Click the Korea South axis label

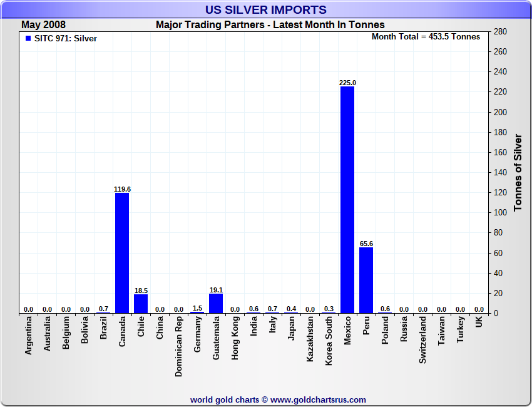click(329, 341)
